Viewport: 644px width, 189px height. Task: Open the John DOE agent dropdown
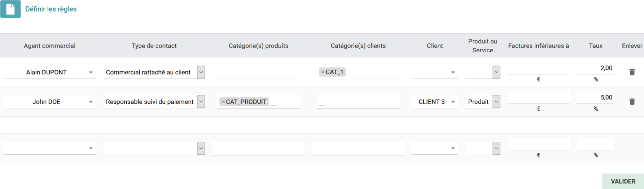tap(91, 102)
